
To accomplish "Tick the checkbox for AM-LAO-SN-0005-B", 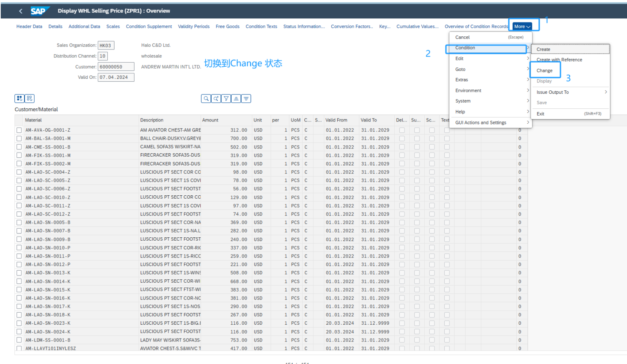I will coord(19,223).
